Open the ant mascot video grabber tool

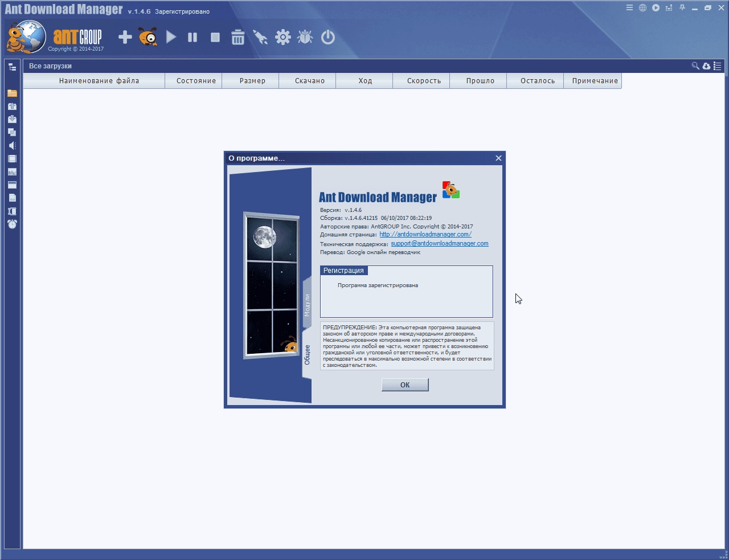(x=148, y=38)
